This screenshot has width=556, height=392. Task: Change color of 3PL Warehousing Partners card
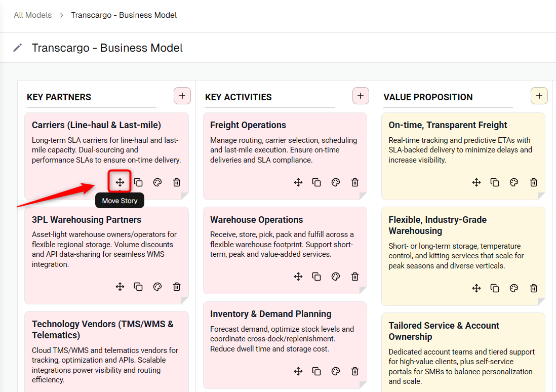pos(157,287)
